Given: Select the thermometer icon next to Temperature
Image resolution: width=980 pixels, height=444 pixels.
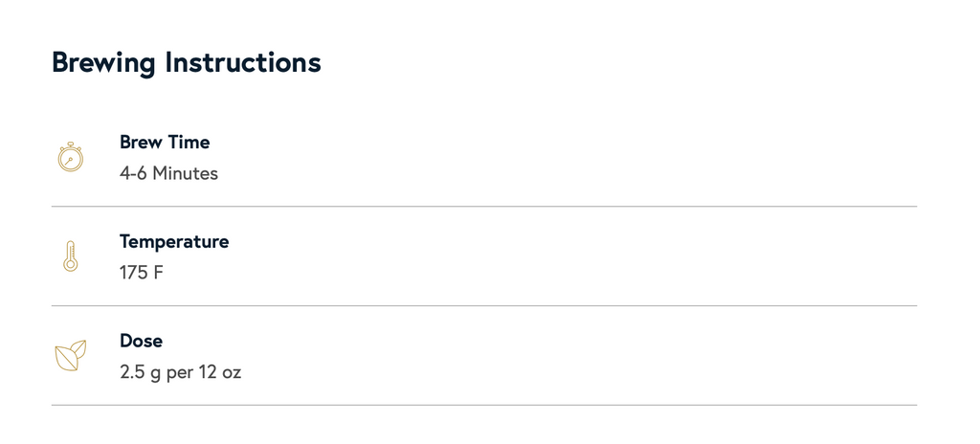Looking at the screenshot, I should click(71, 256).
